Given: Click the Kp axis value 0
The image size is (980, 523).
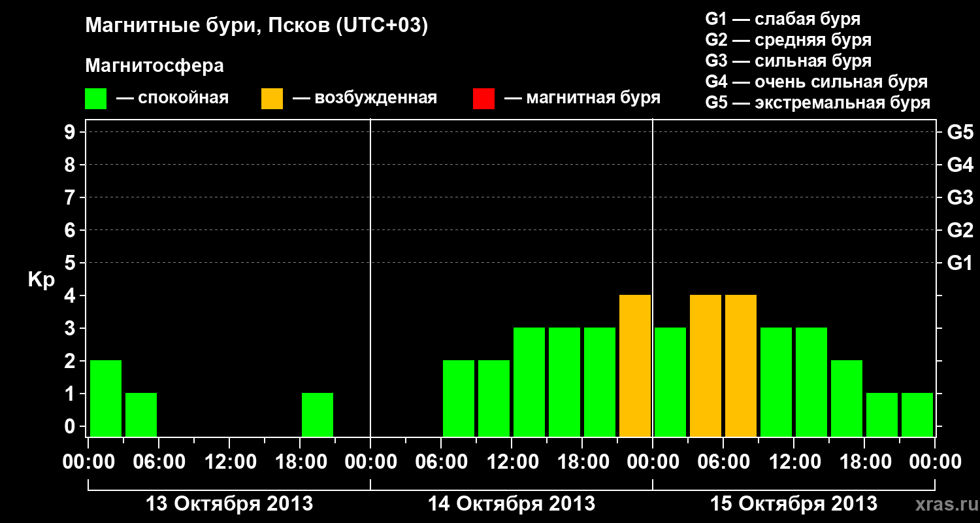Looking at the screenshot, I should click(71, 426).
